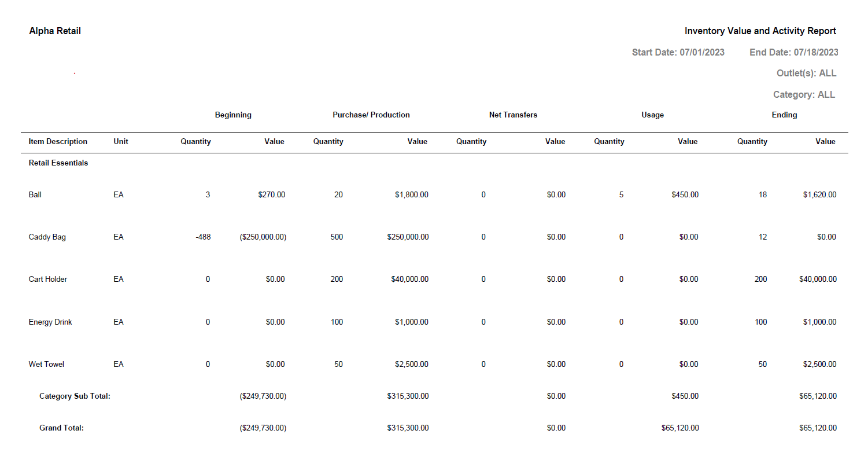Image resolution: width=868 pixels, height=456 pixels.
Task: Click the "Wet Towel" item name
Action: (46, 365)
